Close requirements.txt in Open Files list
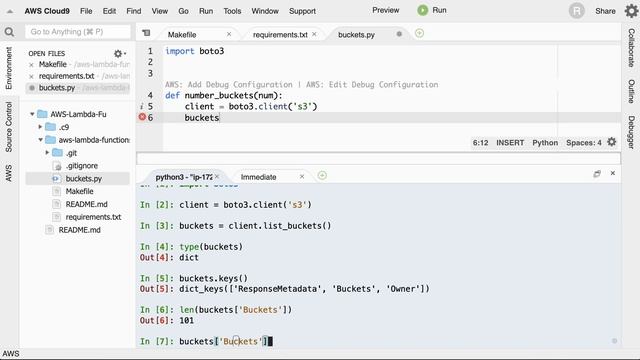The height and width of the screenshot is (360, 640). pyautogui.click(x=31, y=77)
